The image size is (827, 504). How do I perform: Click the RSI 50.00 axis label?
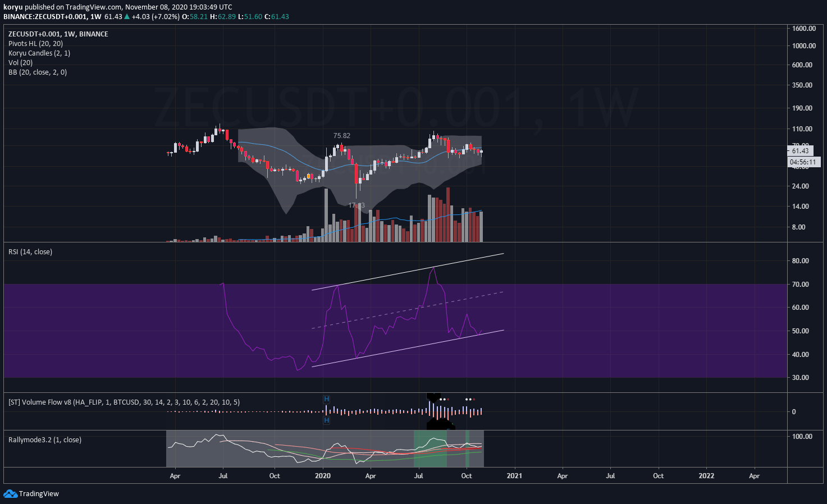pyautogui.click(x=801, y=331)
